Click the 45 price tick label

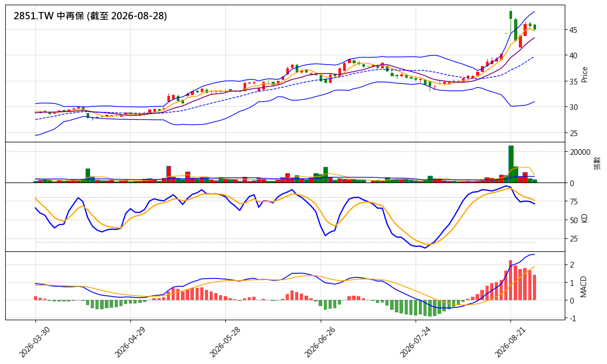point(573,30)
